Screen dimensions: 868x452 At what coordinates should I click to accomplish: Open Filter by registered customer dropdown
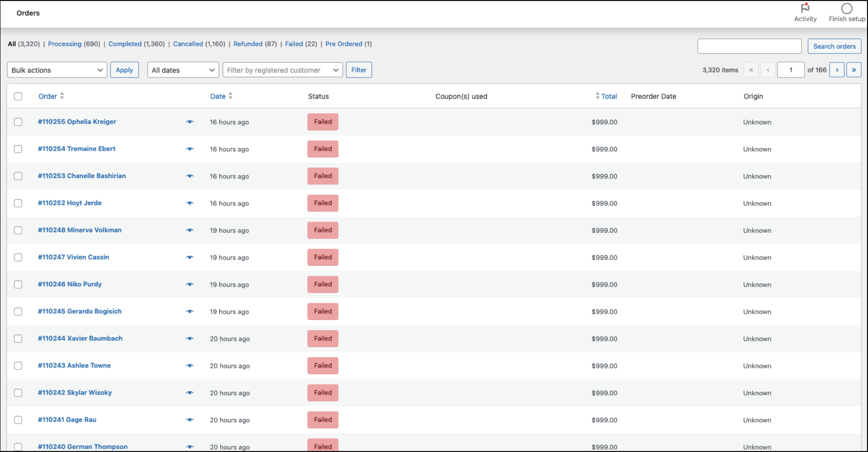pos(282,70)
